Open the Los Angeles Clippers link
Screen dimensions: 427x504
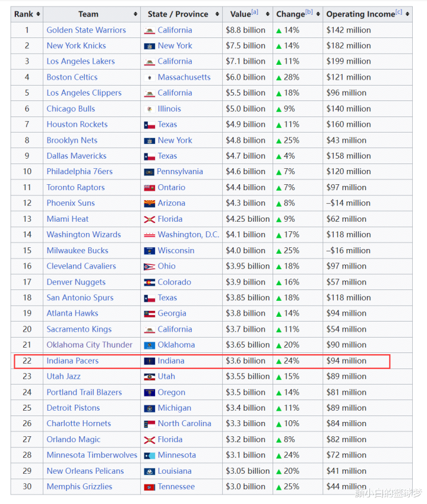click(84, 93)
